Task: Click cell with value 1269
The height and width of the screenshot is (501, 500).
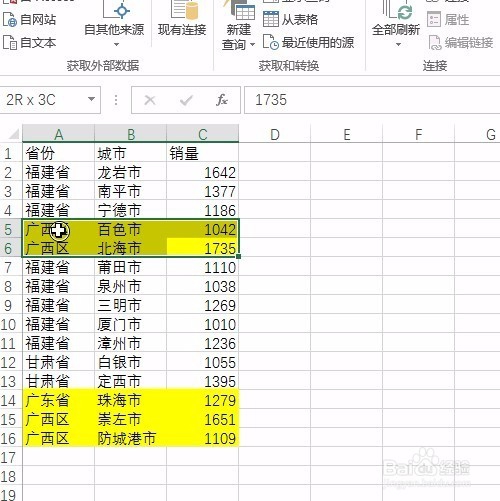Action: pyautogui.click(x=203, y=305)
